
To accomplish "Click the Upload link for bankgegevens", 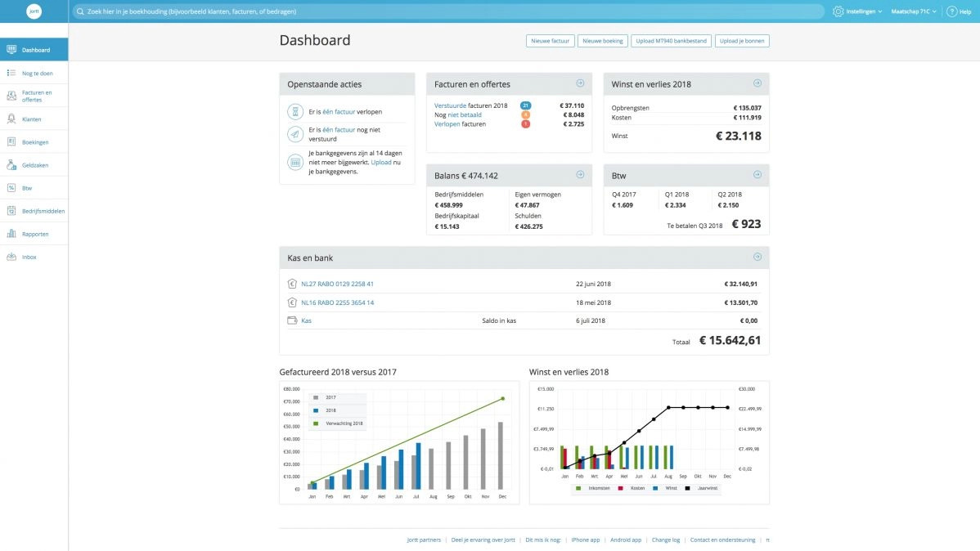I will [x=381, y=163].
